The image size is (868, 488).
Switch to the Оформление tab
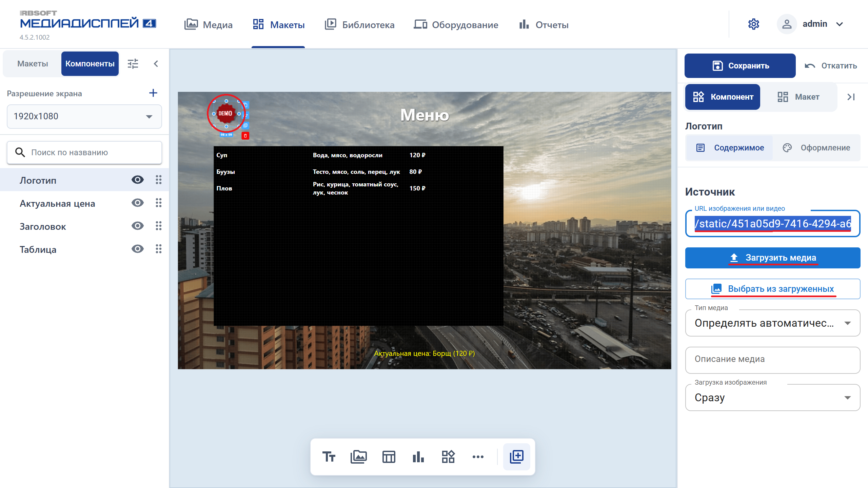pos(816,148)
